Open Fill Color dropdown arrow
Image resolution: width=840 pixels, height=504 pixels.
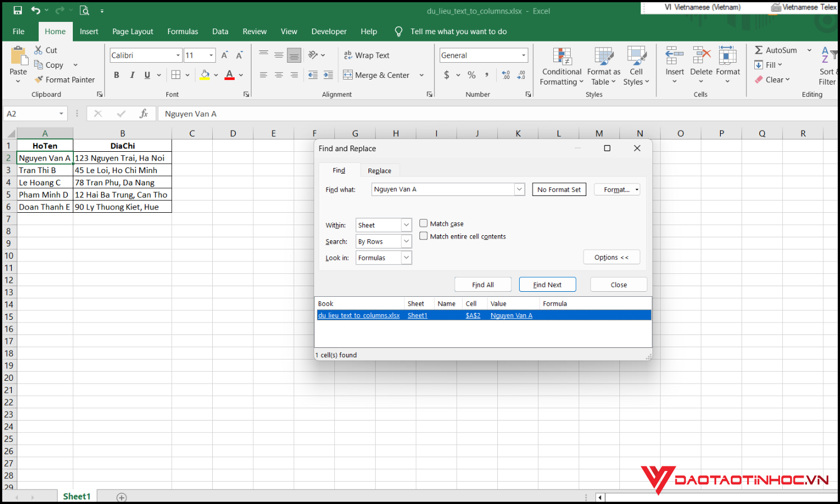(216, 75)
